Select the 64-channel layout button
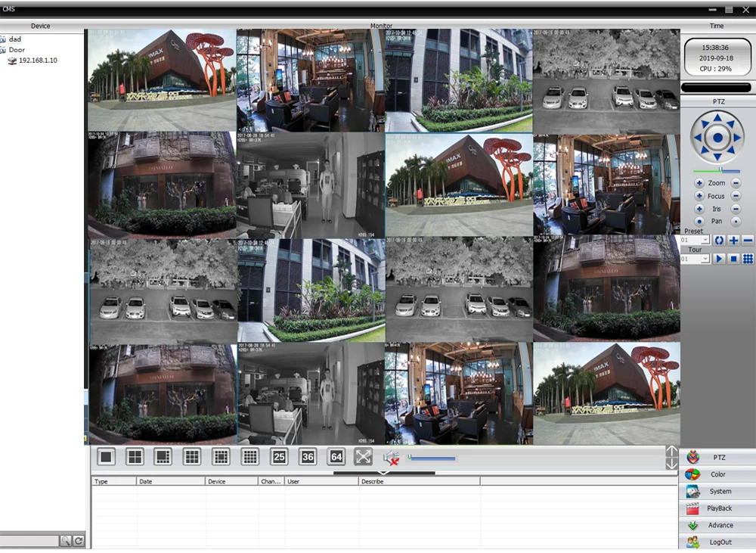The width and height of the screenshot is (756, 553). [x=336, y=456]
